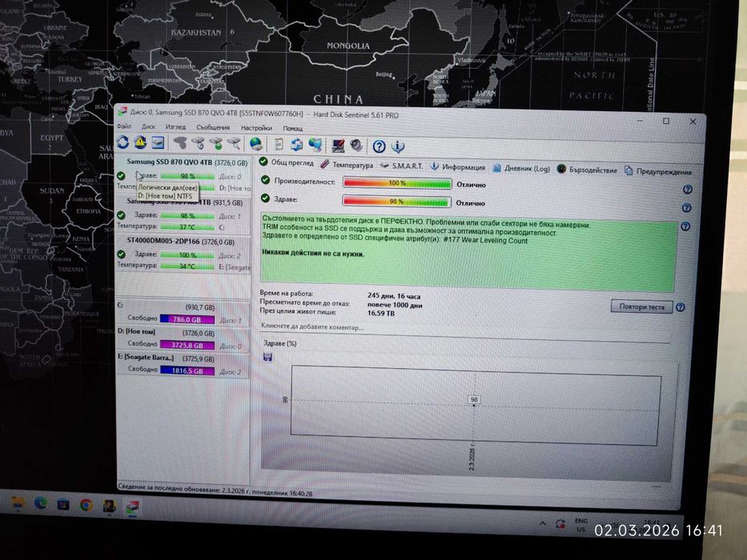Click the info speech bubble toolbar icon

click(x=398, y=146)
